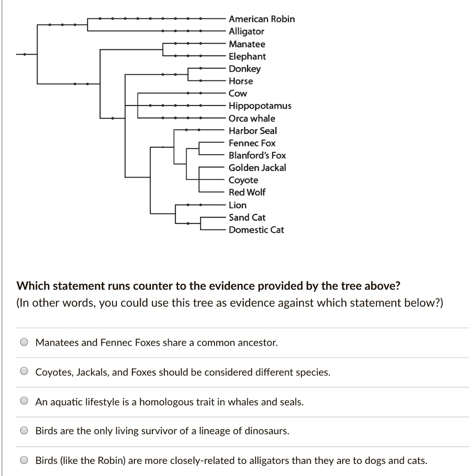This screenshot has width=469, height=476.
Task: Click the Red Wolf tip label
Action: (x=247, y=192)
